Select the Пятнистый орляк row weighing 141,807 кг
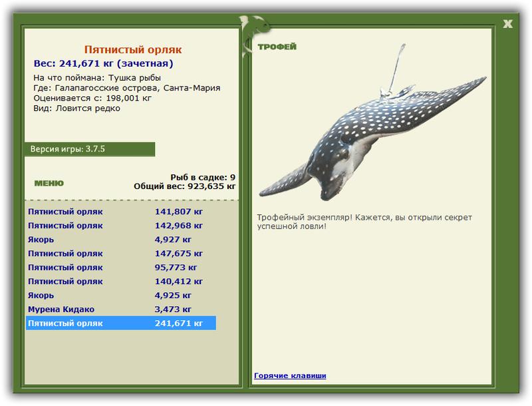532x406 pixels. coord(121,212)
